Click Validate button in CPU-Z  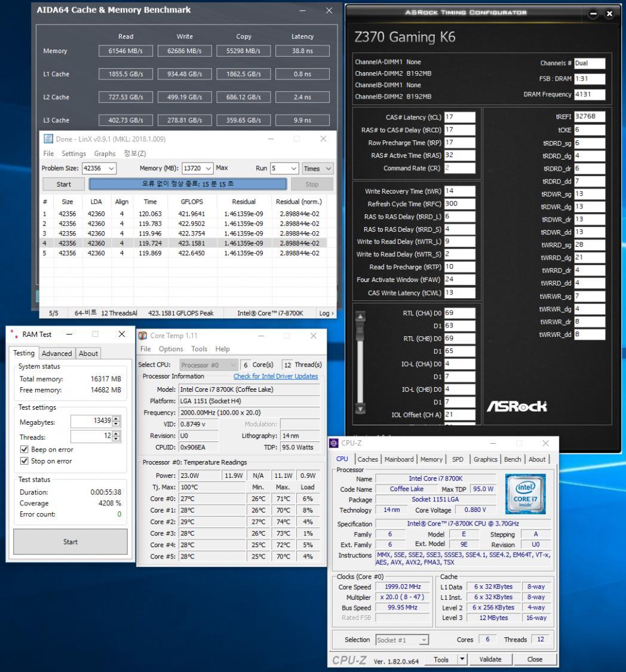tap(490, 659)
